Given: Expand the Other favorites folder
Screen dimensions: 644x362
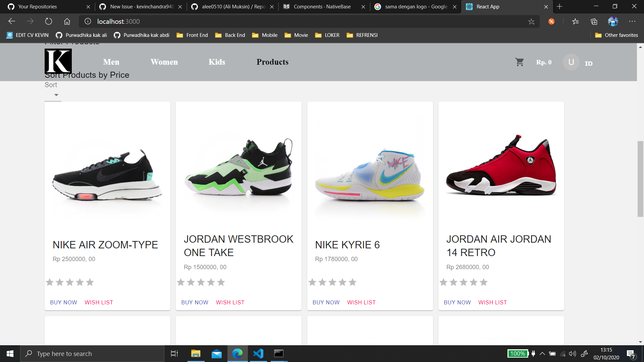Looking at the screenshot, I should point(616,35).
